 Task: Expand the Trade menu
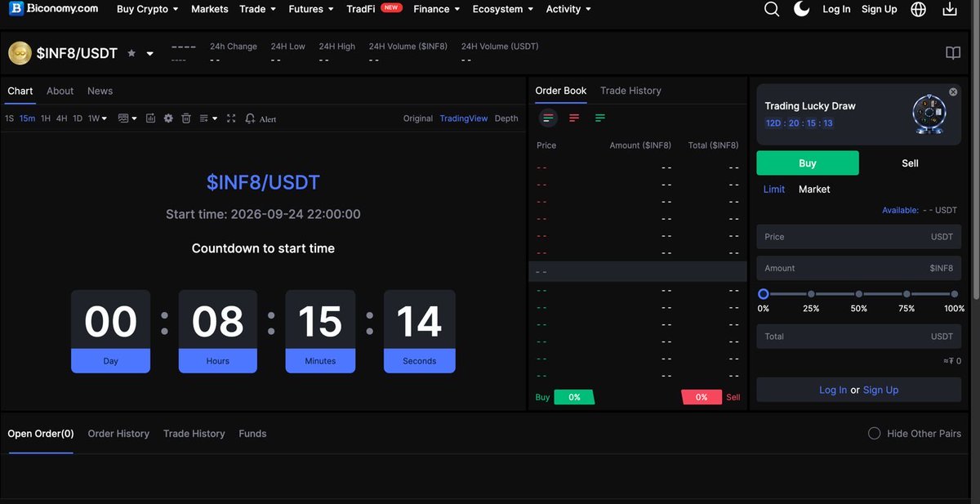click(x=258, y=9)
